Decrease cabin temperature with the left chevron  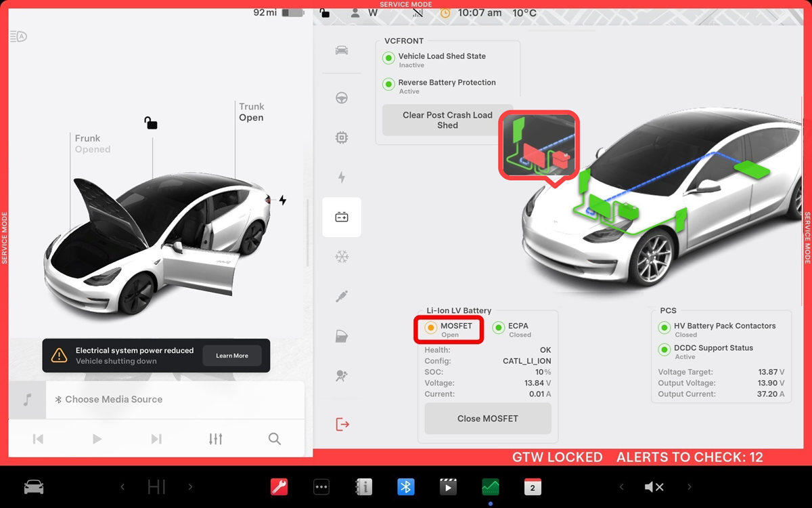click(x=122, y=487)
